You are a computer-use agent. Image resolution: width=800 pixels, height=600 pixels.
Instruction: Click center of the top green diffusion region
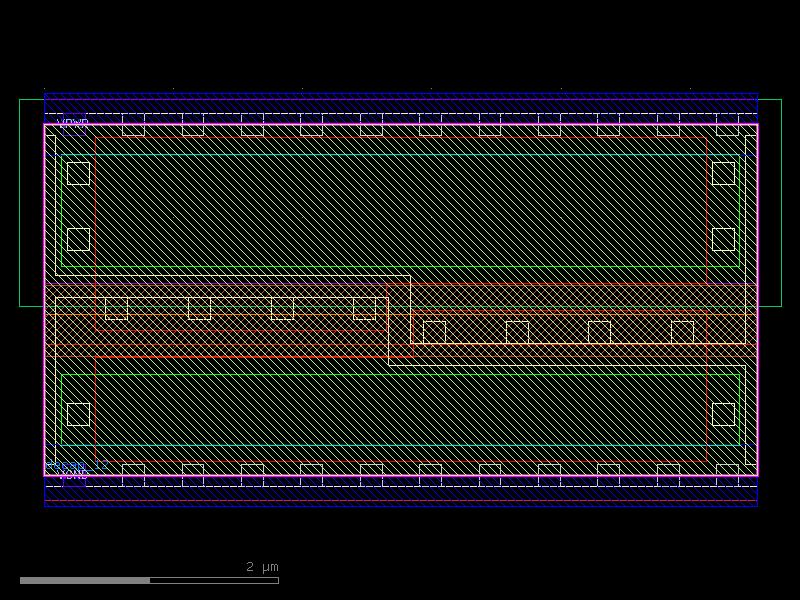tap(400, 210)
